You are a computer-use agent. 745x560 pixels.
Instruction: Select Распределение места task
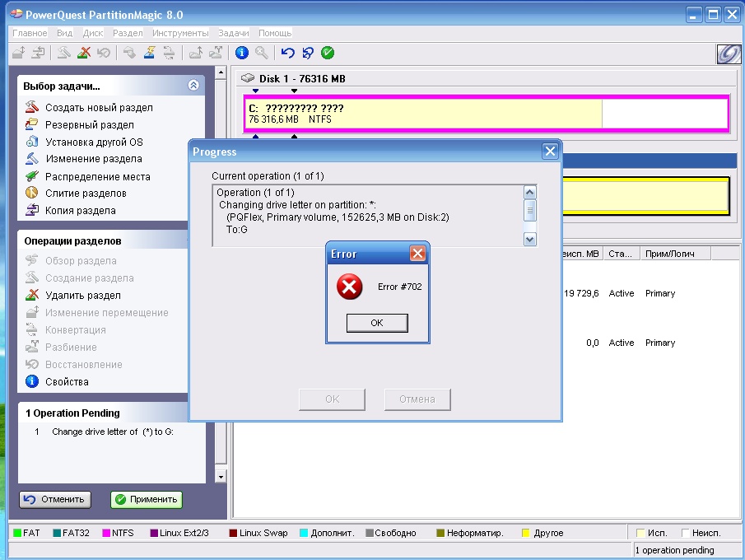coord(97,176)
